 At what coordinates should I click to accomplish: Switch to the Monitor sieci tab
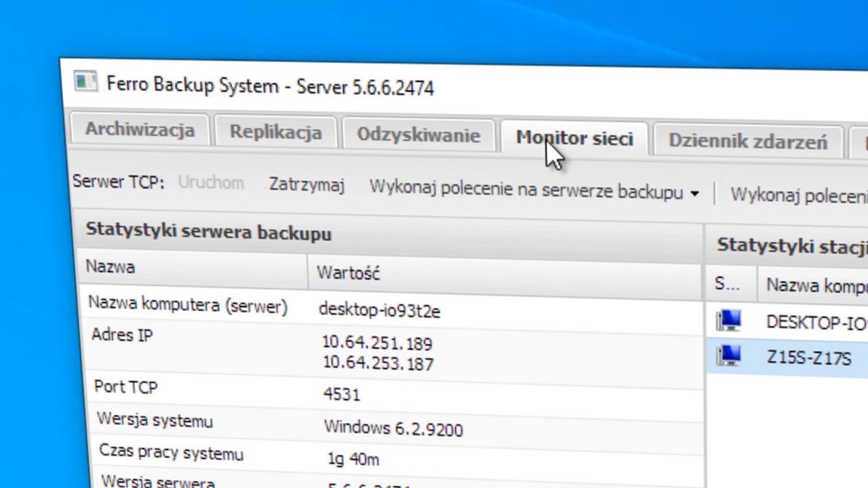tap(575, 138)
